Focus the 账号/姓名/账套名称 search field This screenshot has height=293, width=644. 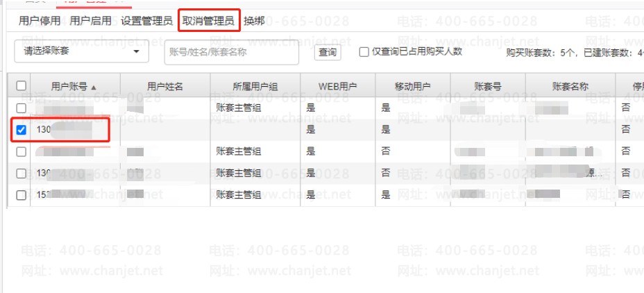[x=231, y=51]
